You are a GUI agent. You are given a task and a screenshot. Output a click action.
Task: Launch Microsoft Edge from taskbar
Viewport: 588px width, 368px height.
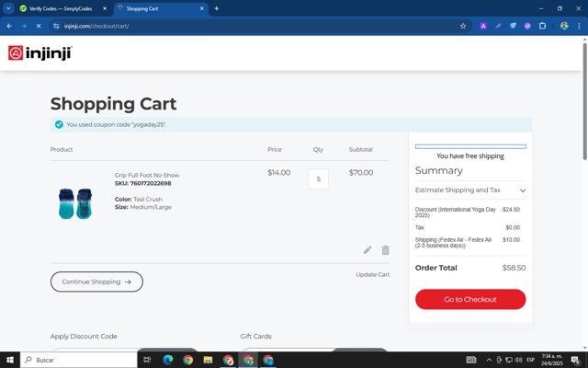point(167,360)
